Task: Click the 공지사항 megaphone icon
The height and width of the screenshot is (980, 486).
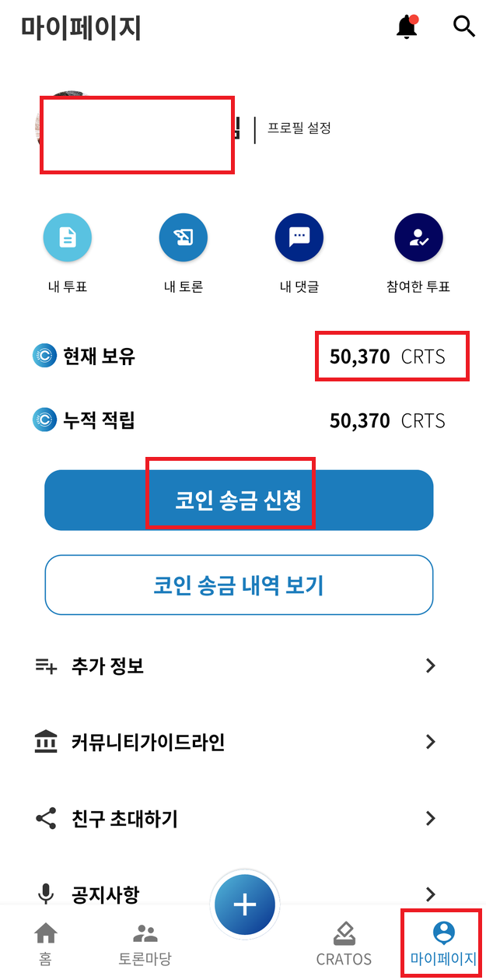Action: (x=47, y=894)
